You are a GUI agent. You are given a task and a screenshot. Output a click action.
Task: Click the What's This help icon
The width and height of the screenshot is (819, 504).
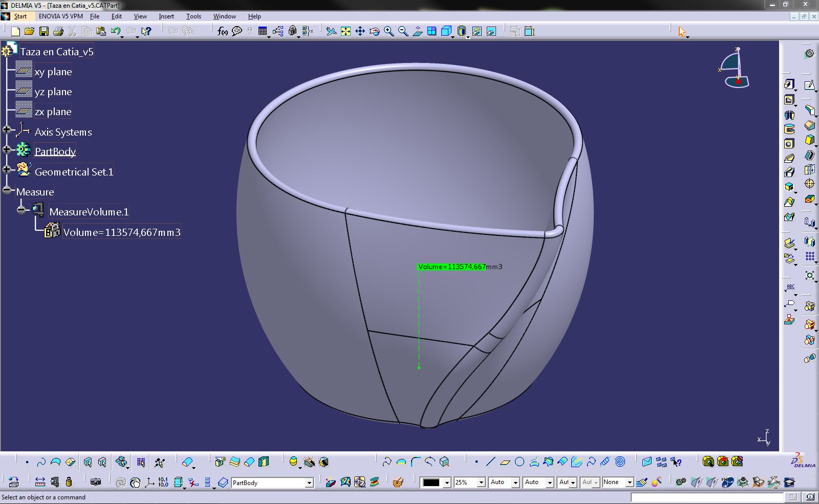click(x=146, y=31)
